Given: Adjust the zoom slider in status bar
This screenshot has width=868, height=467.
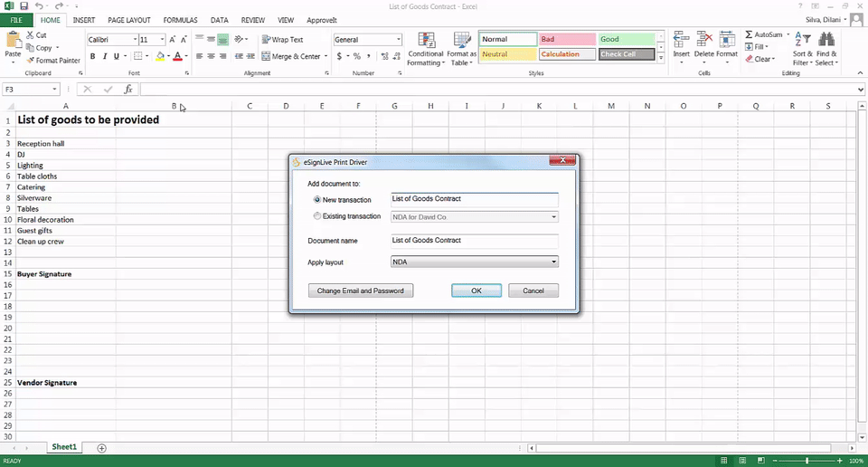Looking at the screenshot, I should pos(807,461).
